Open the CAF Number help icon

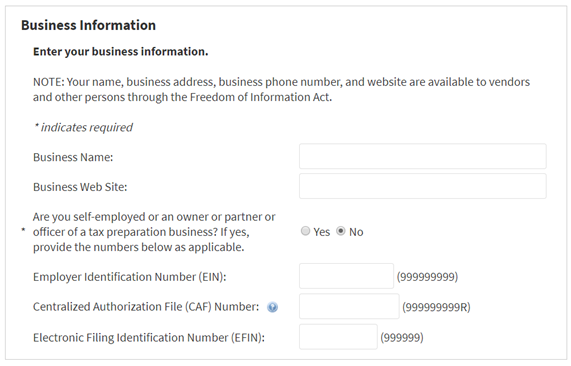pos(272,307)
